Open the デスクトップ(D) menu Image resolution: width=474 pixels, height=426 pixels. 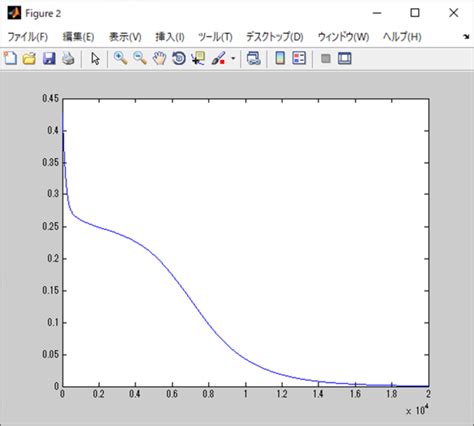[x=275, y=37]
